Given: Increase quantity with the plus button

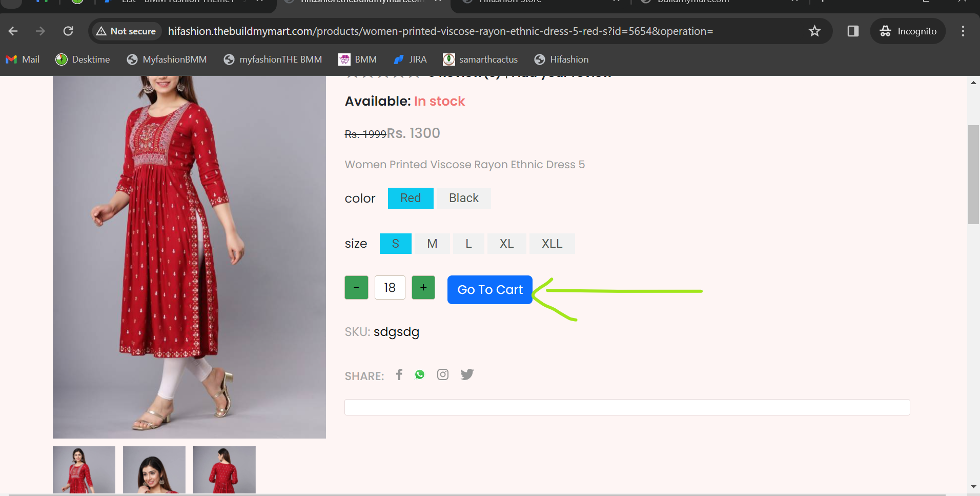Looking at the screenshot, I should click(x=423, y=287).
